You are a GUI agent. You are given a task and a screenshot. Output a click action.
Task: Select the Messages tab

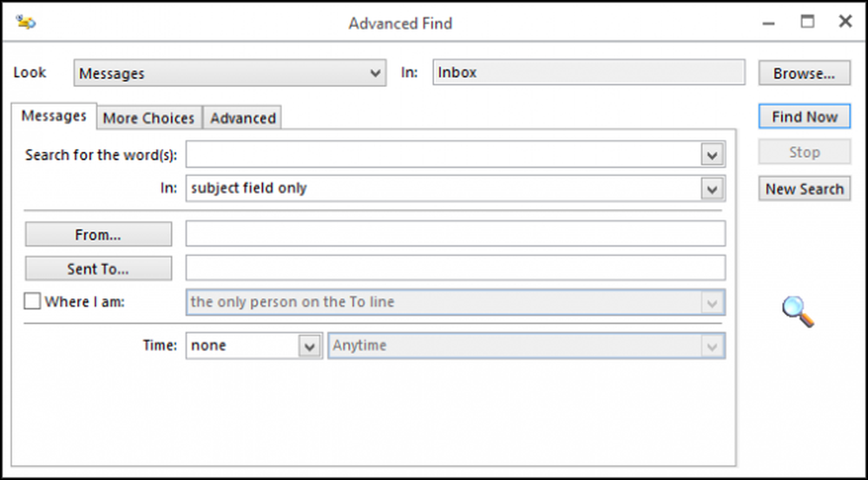(54, 115)
